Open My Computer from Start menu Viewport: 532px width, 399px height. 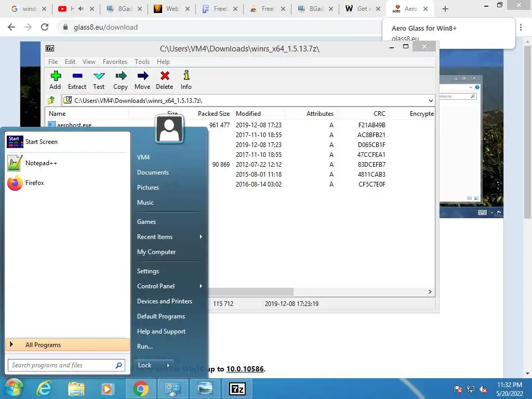tap(156, 252)
